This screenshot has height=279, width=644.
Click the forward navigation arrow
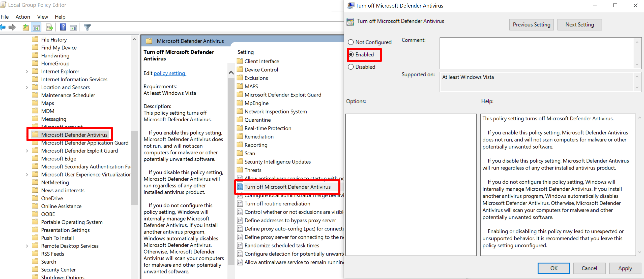pos(12,27)
